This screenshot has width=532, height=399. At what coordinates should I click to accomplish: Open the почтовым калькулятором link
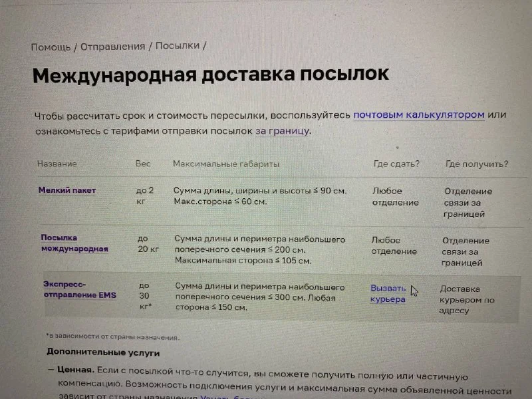click(419, 114)
